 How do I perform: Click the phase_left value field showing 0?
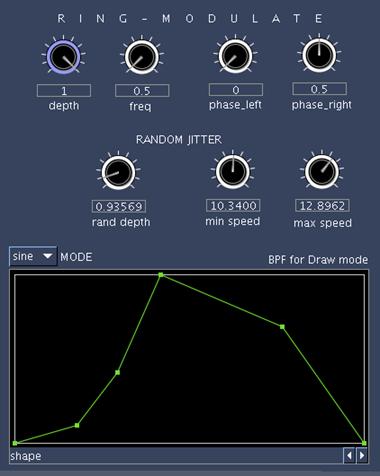(x=236, y=90)
